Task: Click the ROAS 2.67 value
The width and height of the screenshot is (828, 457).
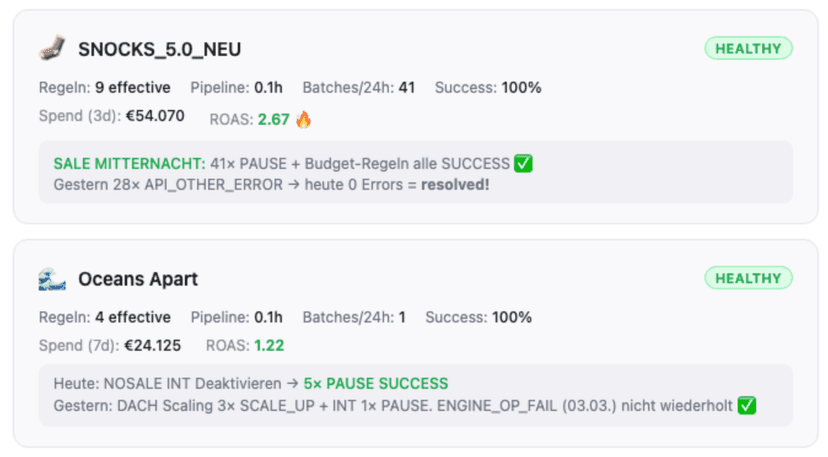Action: coord(273,120)
